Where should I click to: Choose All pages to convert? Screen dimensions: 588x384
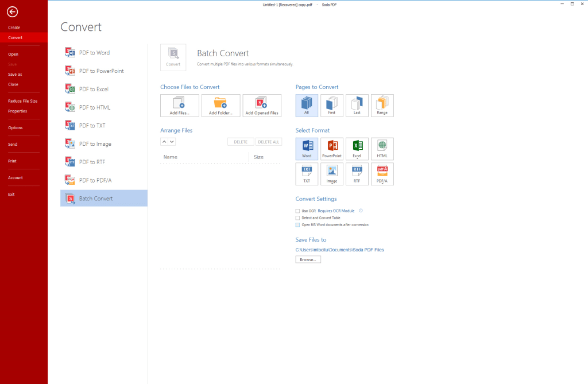click(x=307, y=106)
